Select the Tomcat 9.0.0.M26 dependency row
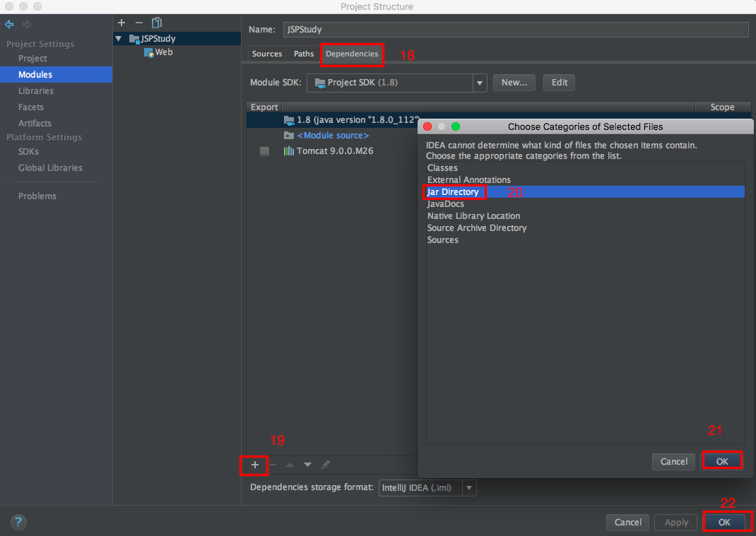 tap(331, 151)
